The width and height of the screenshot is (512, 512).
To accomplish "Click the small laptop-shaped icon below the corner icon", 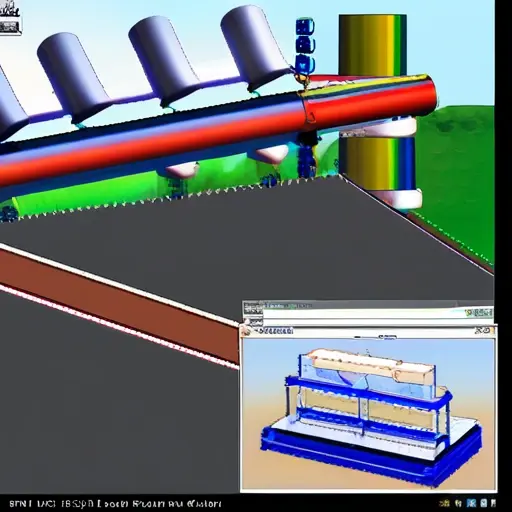I will point(11,28).
